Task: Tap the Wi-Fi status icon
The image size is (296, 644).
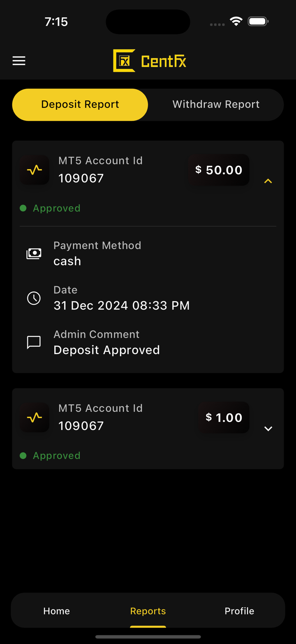Action: click(x=236, y=21)
